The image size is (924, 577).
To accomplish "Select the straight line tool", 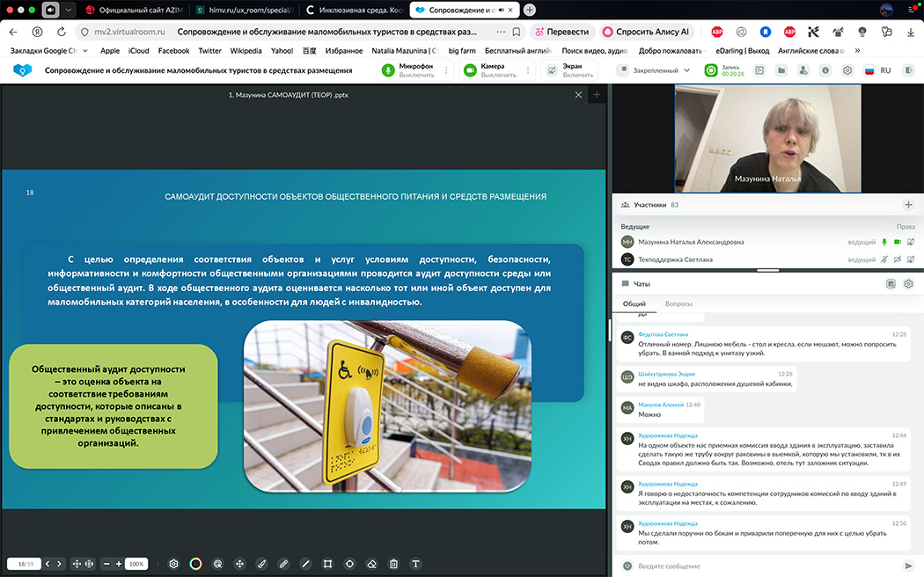I will (305, 564).
